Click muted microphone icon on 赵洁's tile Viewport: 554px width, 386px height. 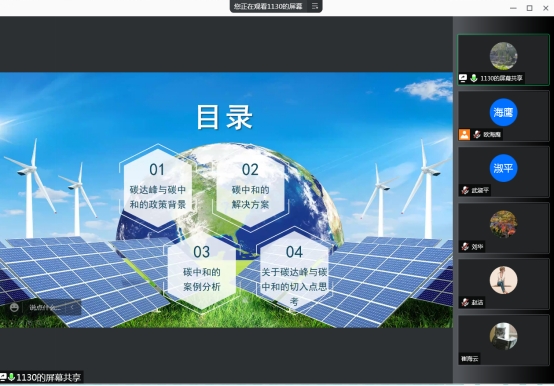(x=465, y=302)
